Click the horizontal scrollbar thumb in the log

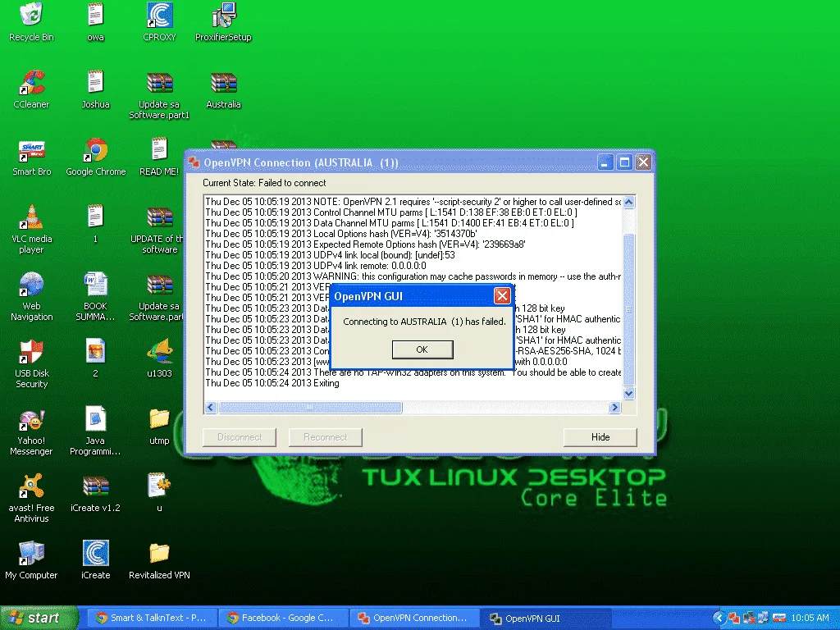click(309, 407)
